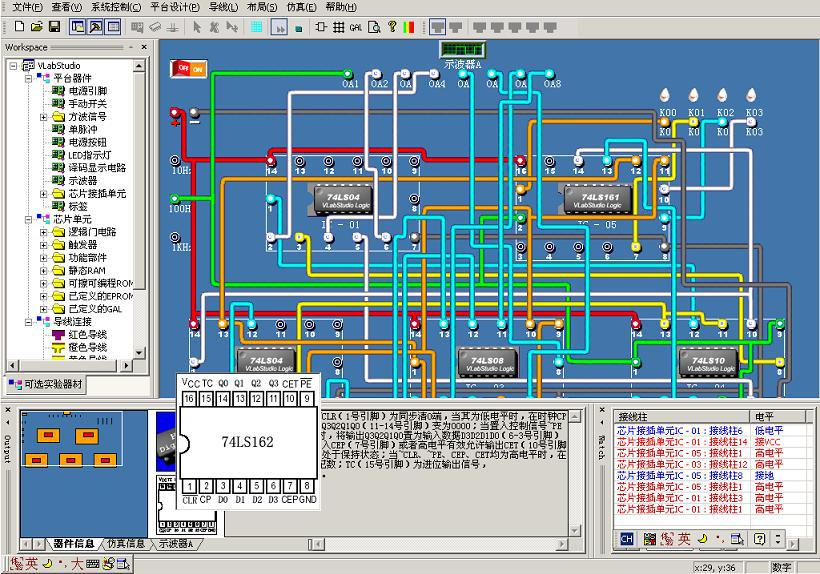Image resolution: width=820 pixels, height=574 pixels.
Task: Click the arrow pointer tool in toolbar
Action: (x=197, y=27)
